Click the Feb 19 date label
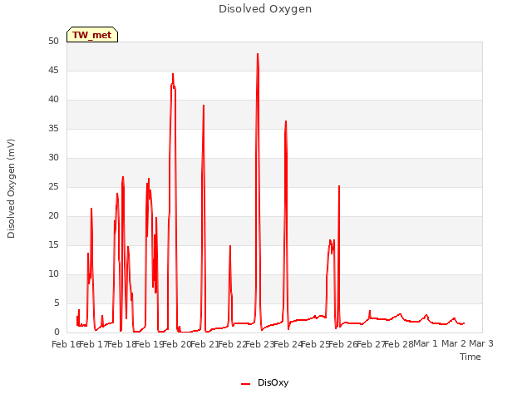 click(150, 344)
